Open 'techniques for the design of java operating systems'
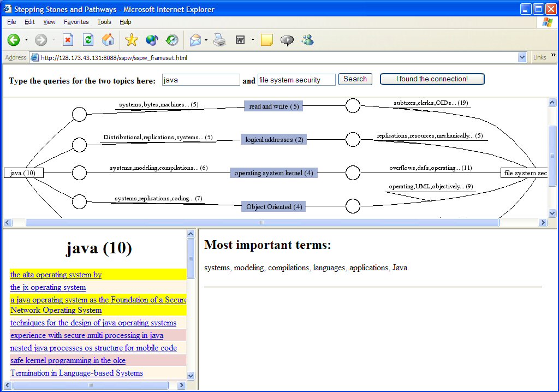 (x=93, y=323)
